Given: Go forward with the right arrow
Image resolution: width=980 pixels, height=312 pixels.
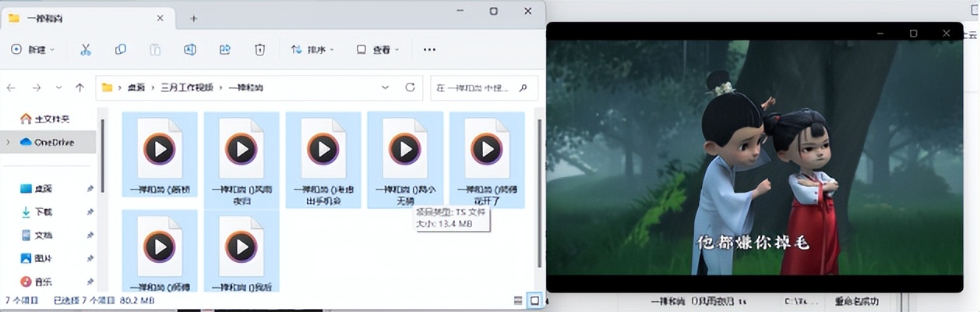Looking at the screenshot, I should pyautogui.click(x=36, y=87).
